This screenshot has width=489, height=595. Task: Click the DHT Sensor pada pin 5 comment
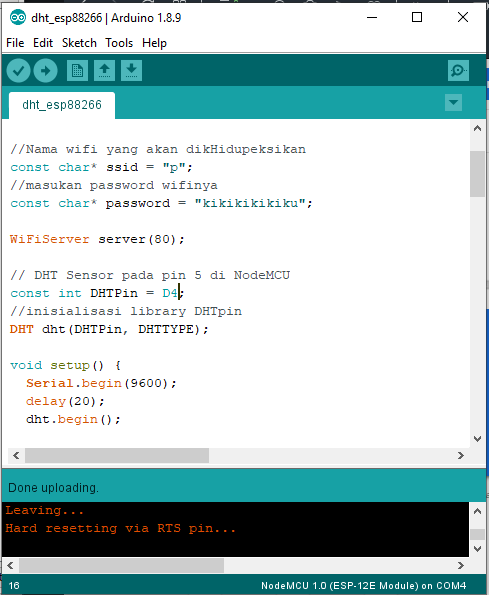pos(150,275)
